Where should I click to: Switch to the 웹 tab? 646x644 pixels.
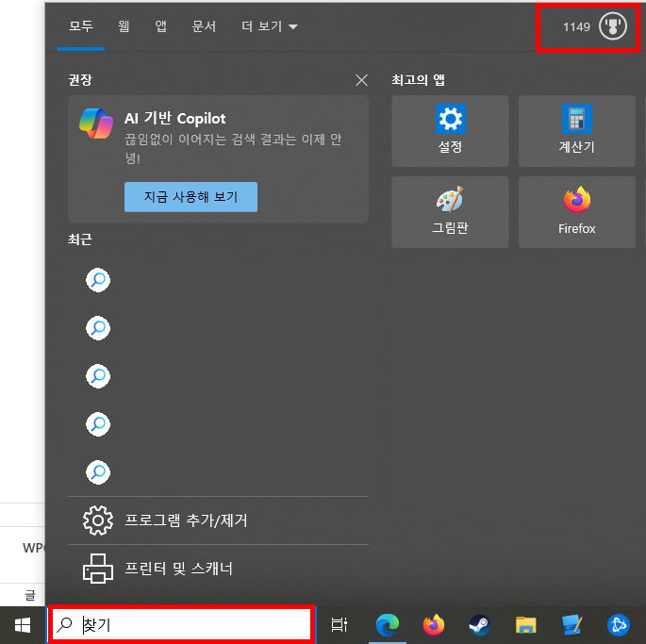coord(124,26)
